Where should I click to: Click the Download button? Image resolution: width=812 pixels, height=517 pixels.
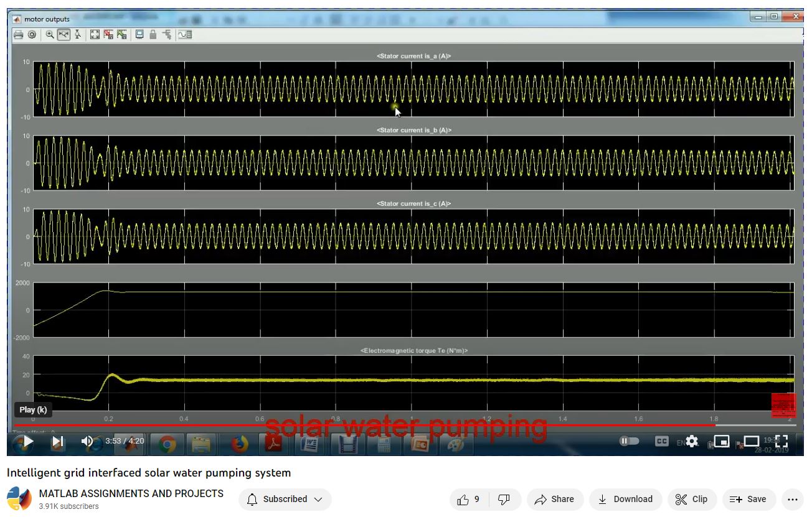(x=625, y=499)
